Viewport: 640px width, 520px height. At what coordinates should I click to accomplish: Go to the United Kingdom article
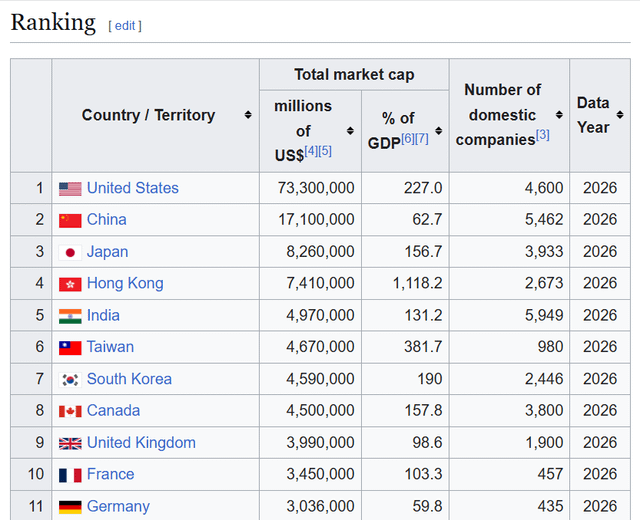(x=141, y=443)
